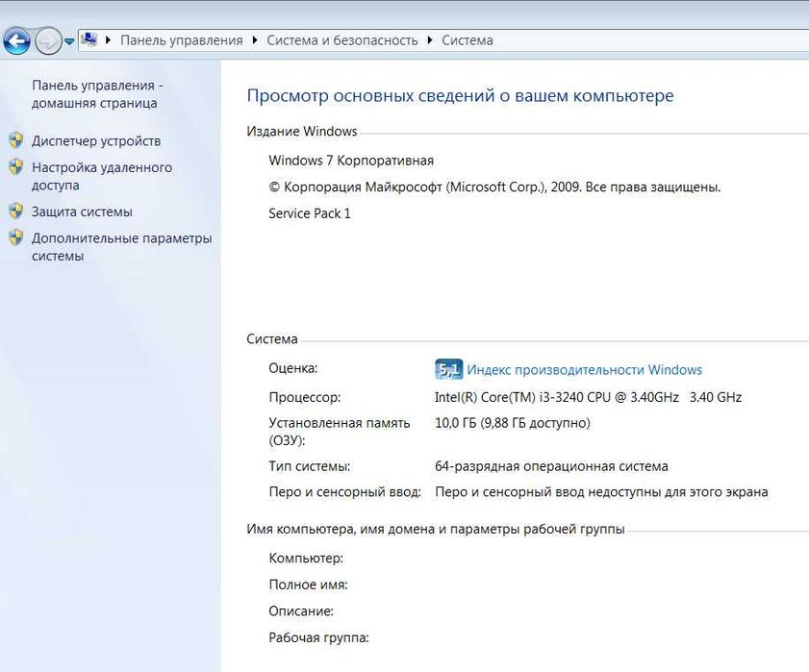Screen dimensions: 809x672
Task: Click the Рабочая группа: label
Action: (318, 637)
